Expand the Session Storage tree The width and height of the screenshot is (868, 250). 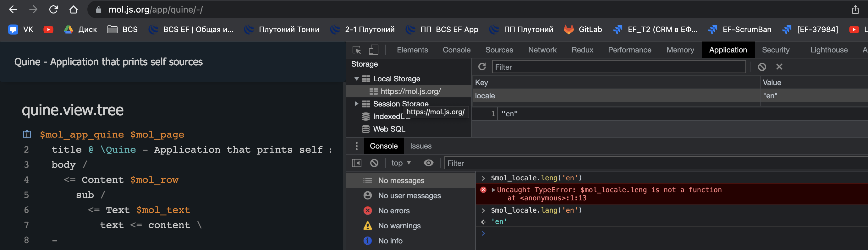pos(356,104)
